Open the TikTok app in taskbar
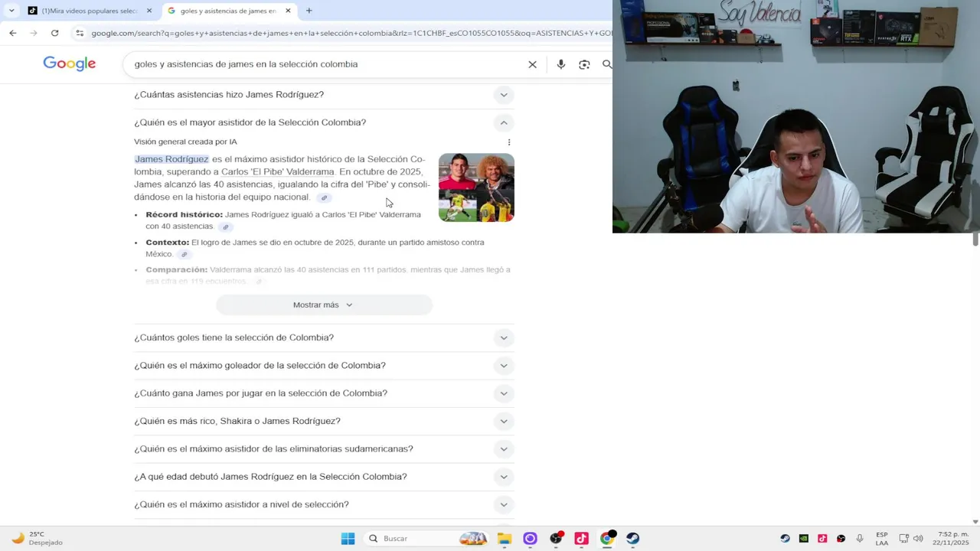 point(581,539)
